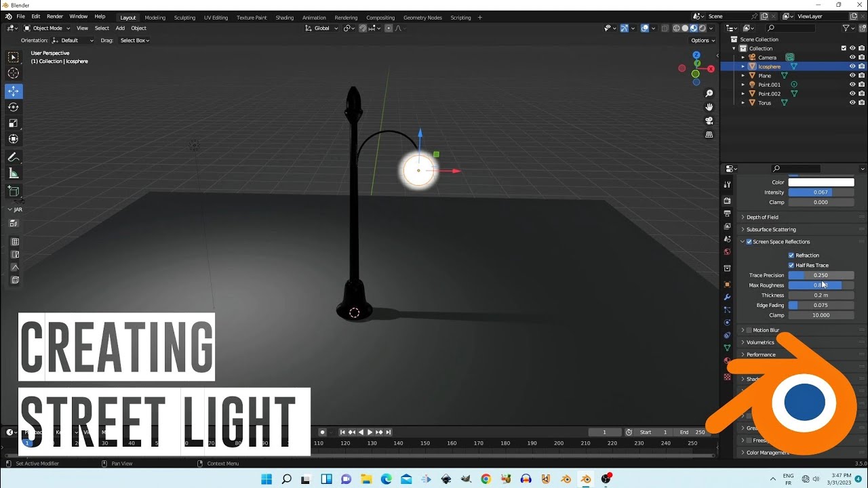The height and width of the screenshot is (488, 868).
Task: Disable Screen Space Reflections checkbox
Action: (x=749, y=242)
